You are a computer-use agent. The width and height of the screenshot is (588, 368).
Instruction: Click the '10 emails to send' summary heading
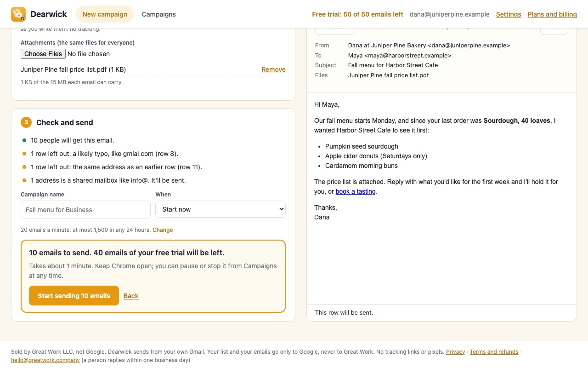tap(127, 253)
